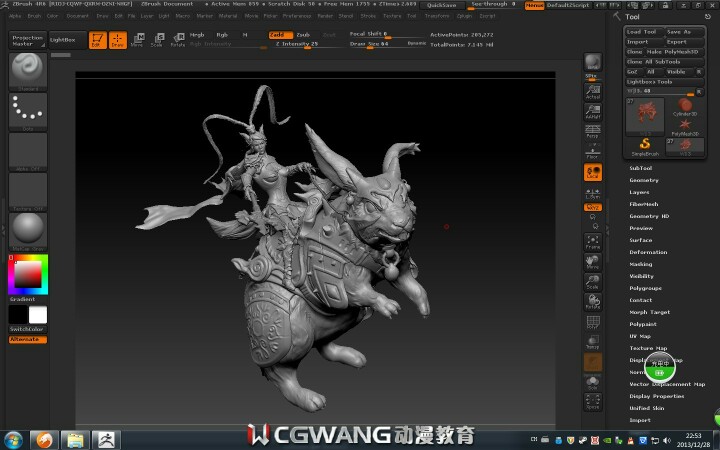Click the Projection Master button
The image size is (720, 450).
(28, 40)
